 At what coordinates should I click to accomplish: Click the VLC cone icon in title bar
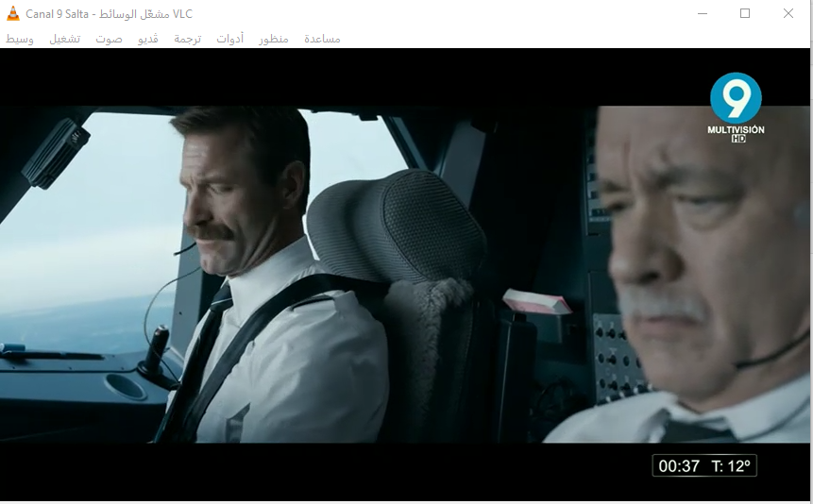click(x=13, y=14)
